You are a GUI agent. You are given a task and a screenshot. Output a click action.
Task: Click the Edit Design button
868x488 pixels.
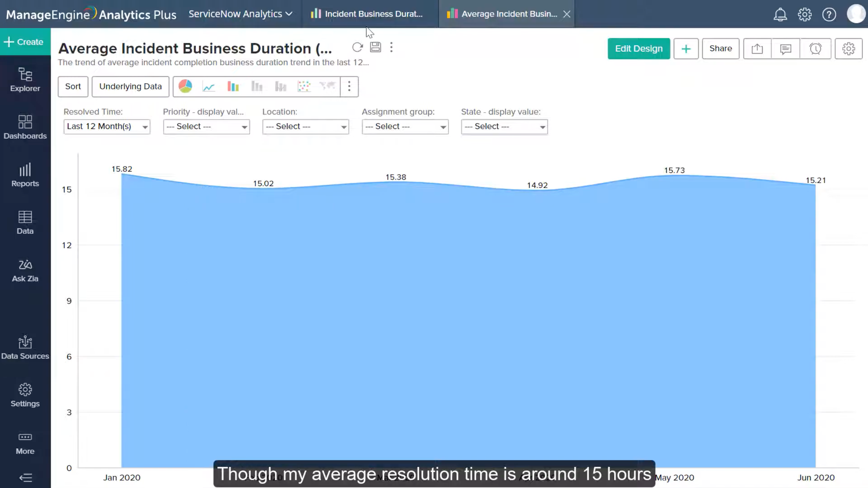coord(639,49)
